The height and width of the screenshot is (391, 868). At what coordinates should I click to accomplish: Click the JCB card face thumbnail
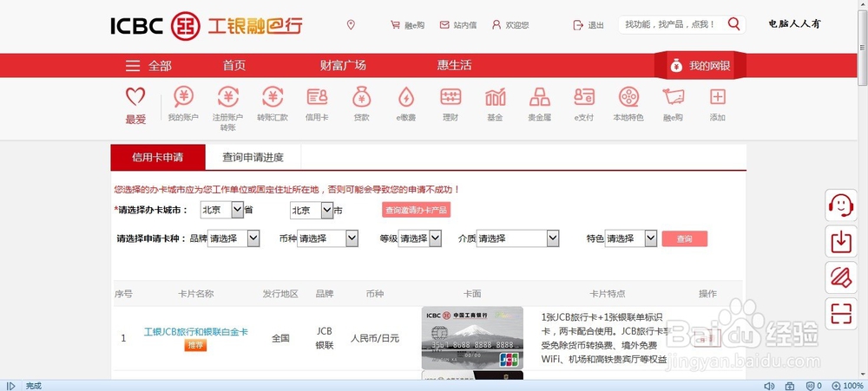click(472, 338)
